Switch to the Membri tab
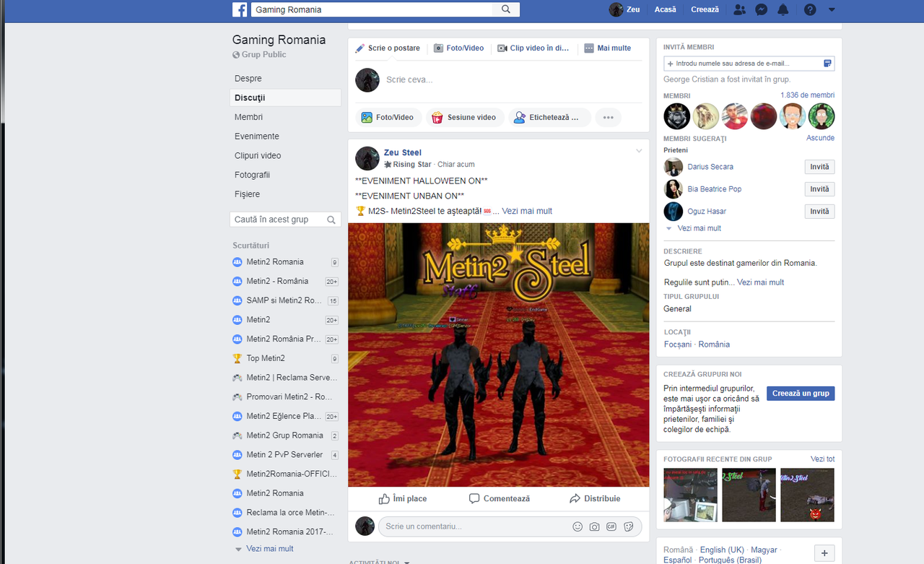924x564 pixels. pos(248,116)
